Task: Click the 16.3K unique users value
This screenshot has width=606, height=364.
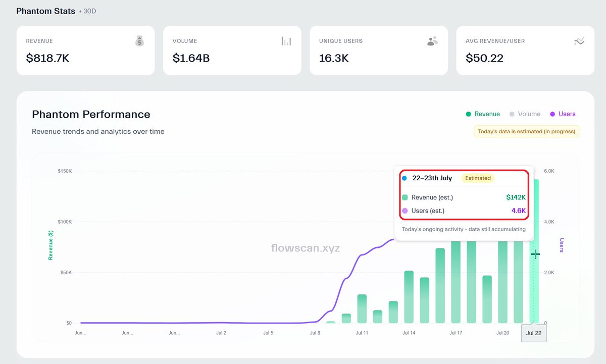Action: [334, 59]
